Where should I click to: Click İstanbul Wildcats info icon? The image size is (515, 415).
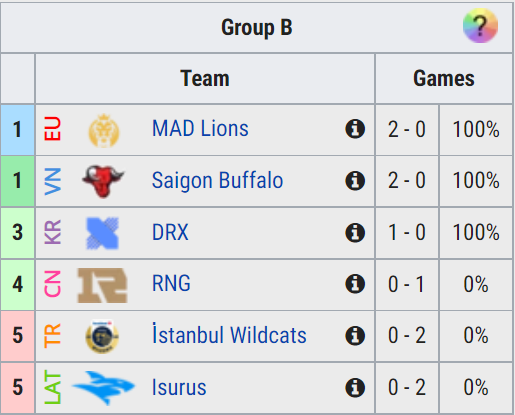point(355,336)
